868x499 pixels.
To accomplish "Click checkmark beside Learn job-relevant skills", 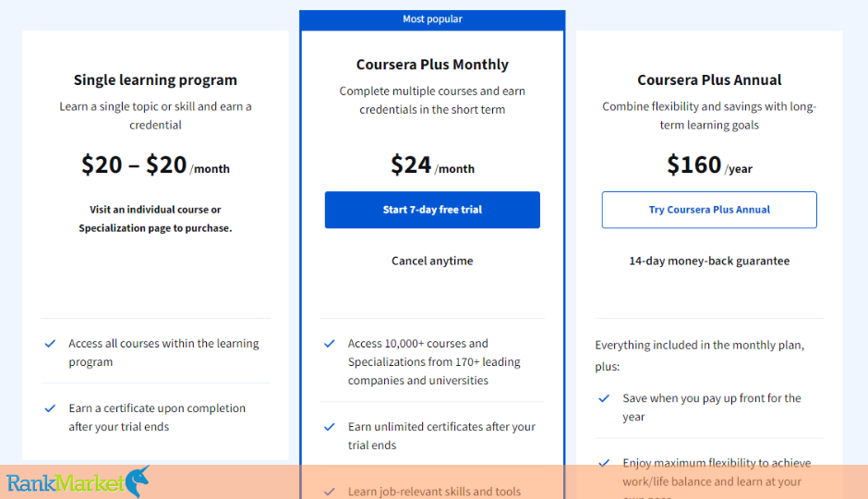I will [330, 492].
